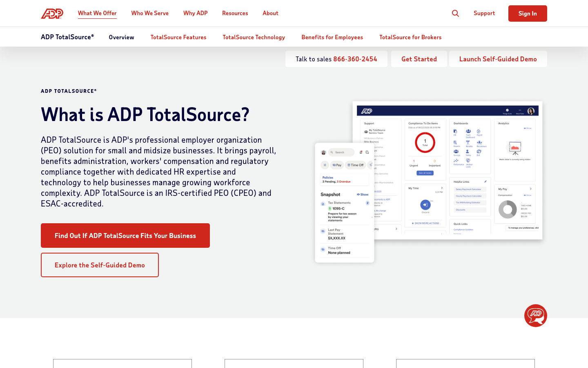Click the mobile app Snapshot screenshot
Screen dimensions: 588x368
345,203
